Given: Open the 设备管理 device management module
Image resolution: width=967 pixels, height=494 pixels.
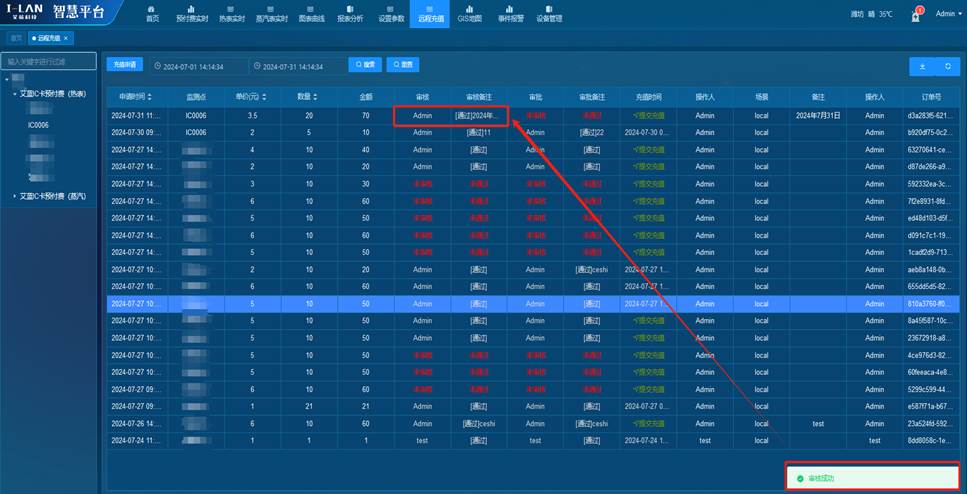Looking at the screenshot, I should coord(549,13).
